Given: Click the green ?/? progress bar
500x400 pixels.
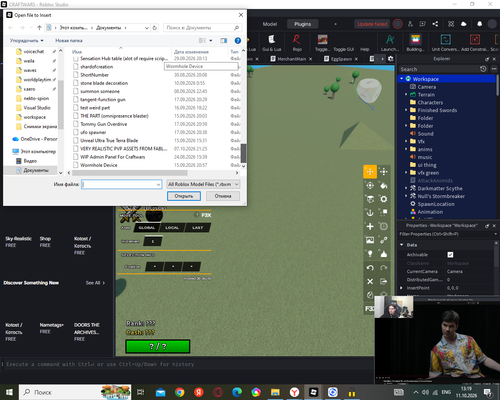Looking at the screenshot, I should (158, 346).
